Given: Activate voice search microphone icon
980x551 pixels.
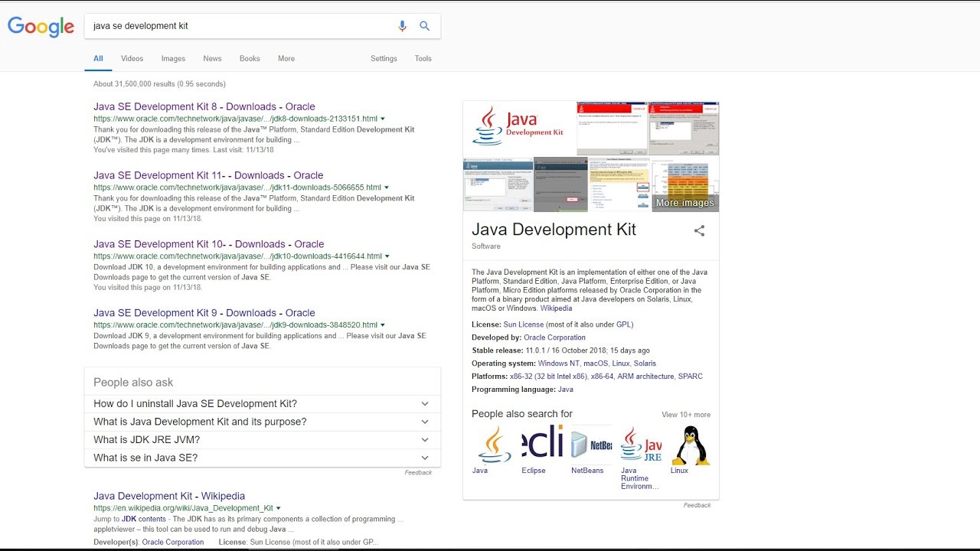Looking at the screenshot, I should coord(402,26).
